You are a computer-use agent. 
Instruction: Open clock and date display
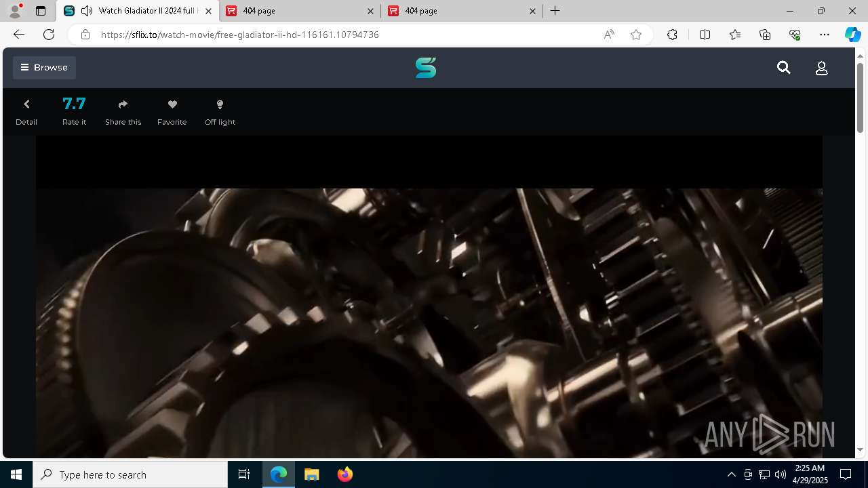click(x=810, y=474)
